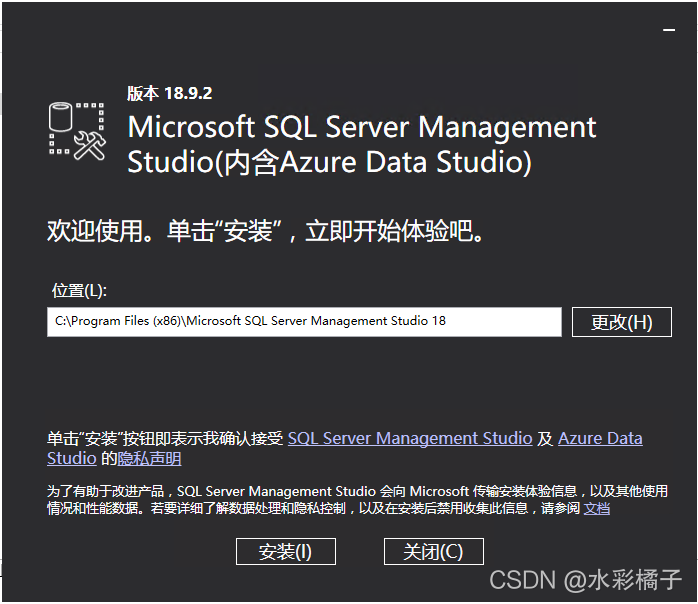Open the 文档 documentation link

tap(597, 508)
